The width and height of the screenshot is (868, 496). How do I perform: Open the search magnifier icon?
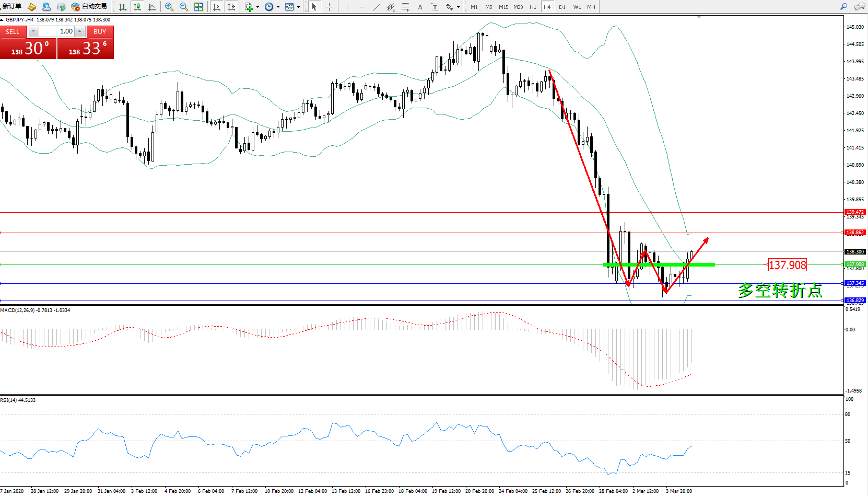click(x=843, y=7)
